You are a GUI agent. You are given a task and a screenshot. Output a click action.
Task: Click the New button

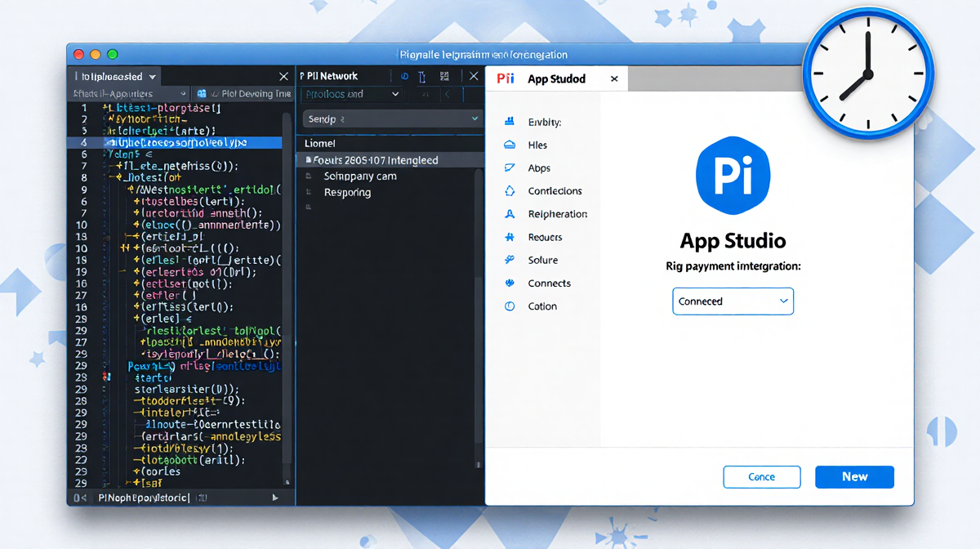pos(854,476)
